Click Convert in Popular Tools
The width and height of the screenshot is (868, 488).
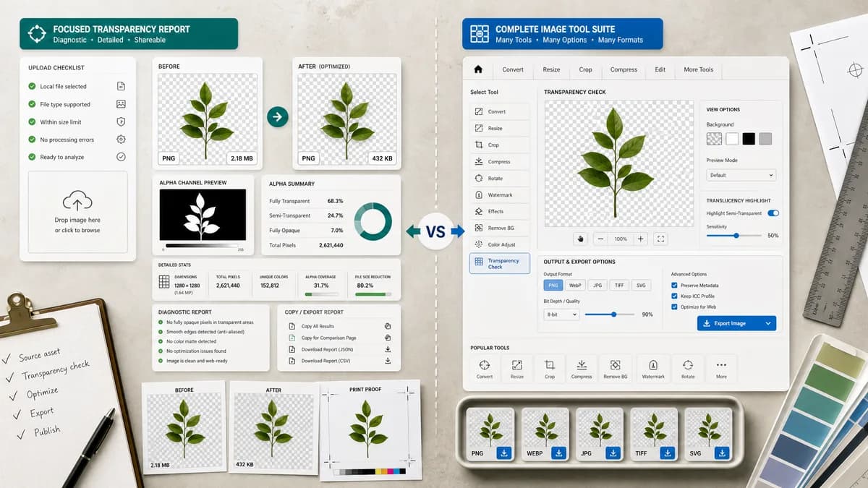pyautogui.click(x=485, y=368)
